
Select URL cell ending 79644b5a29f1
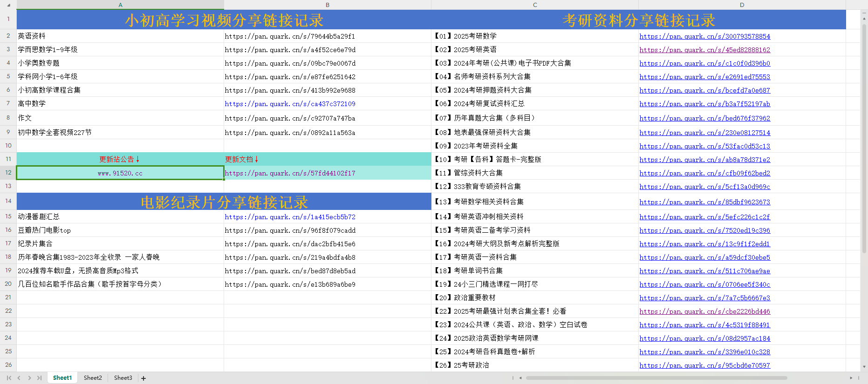click(328, 36)
